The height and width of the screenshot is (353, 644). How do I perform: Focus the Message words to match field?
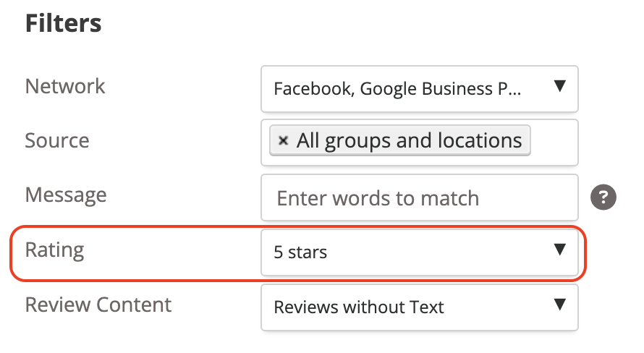coord(420,198)
